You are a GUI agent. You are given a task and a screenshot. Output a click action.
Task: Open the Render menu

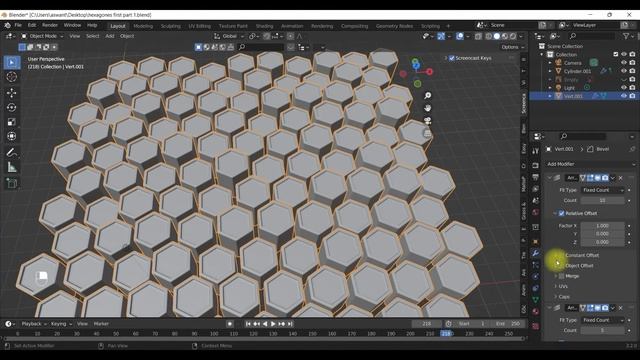tap(50, 25)
